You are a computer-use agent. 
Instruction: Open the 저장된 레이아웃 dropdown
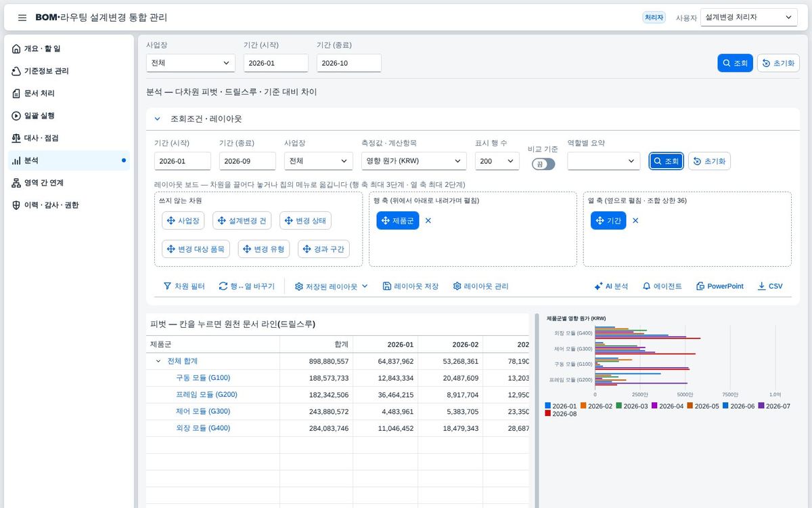point(332,287)
